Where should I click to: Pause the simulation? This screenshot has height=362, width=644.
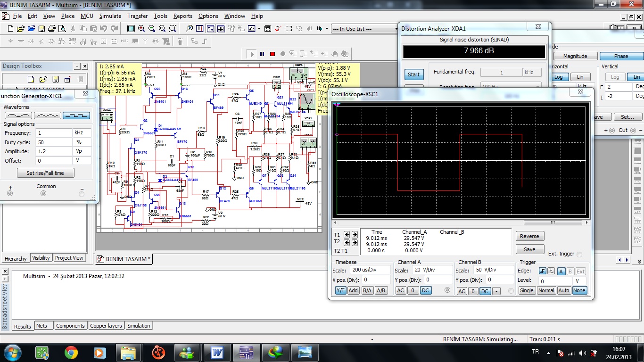coord(262,54)
